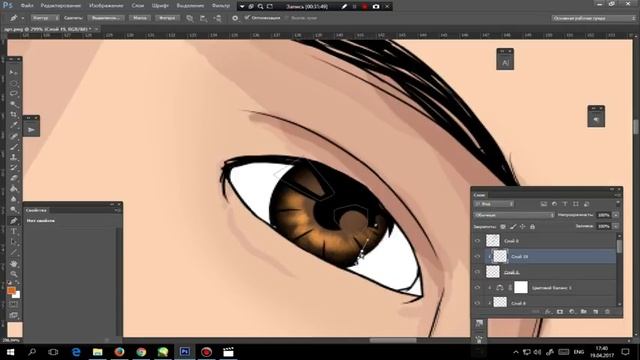Viewport: 640px width, 360px height.
Task: Open the Контур mode dropdown
Action: click(45, 18)
